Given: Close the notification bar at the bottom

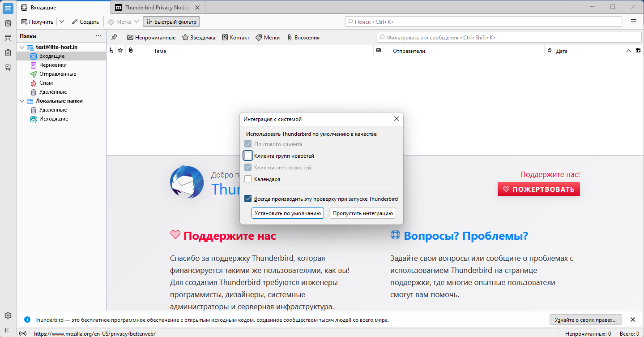Looking at the screenshot, I should pyautogui.click(x=633, y=320).
